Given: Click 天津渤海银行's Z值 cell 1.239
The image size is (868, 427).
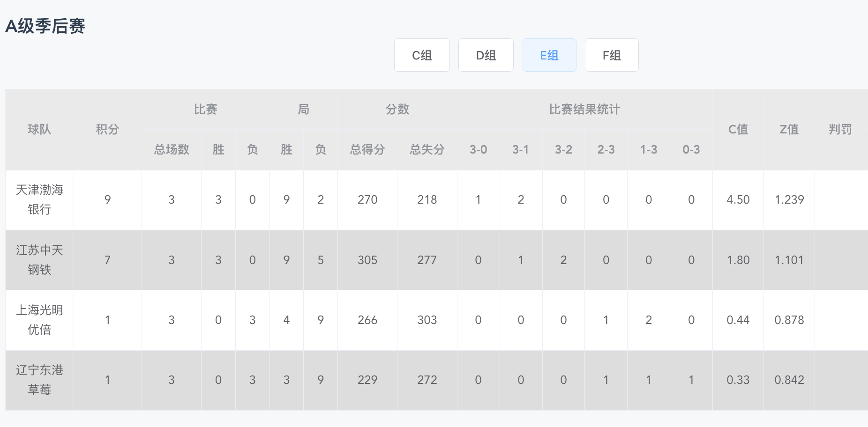Looking at the screenshot, I should [x=789, y=199].
